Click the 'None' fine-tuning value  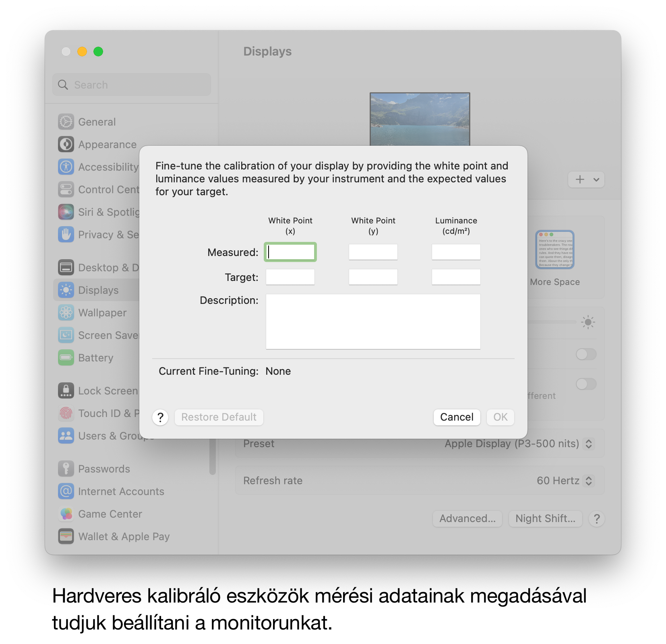tap(278, 371)
